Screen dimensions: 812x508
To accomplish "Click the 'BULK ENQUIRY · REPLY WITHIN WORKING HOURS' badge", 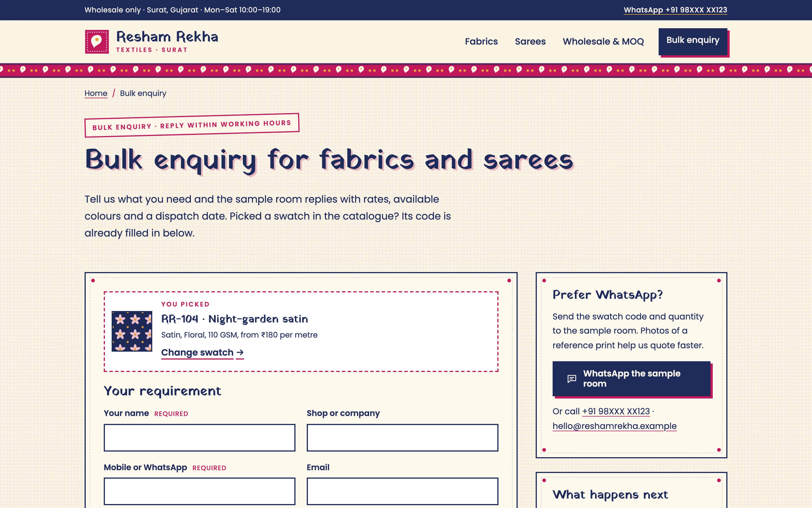I will click(x=192, y=125).
